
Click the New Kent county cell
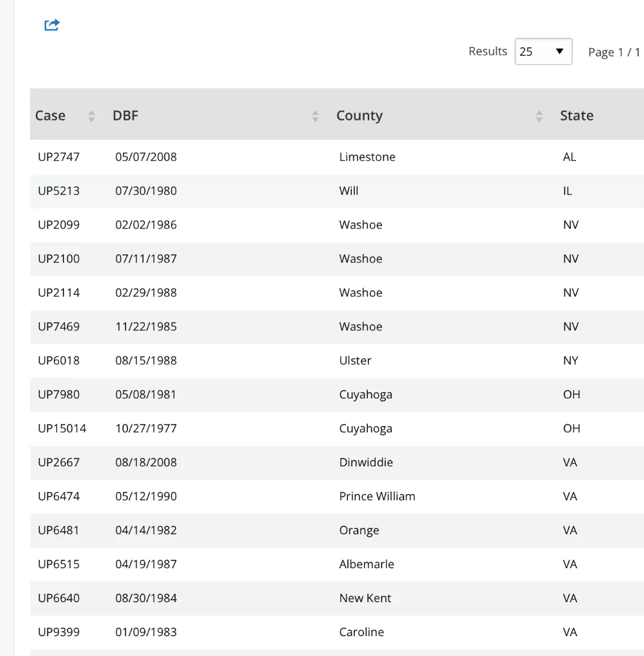pos(365,598)
